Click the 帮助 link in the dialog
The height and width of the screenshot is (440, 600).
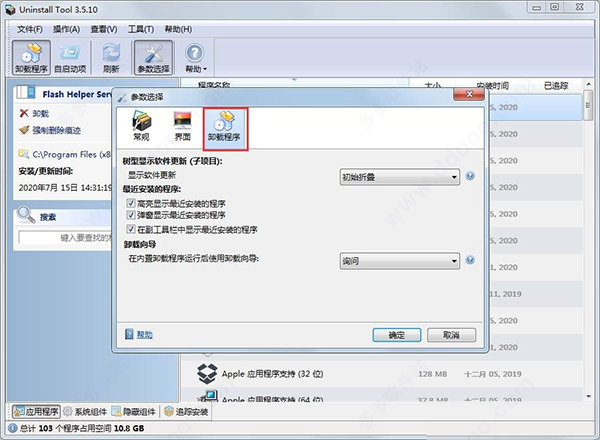coord(145,335)
